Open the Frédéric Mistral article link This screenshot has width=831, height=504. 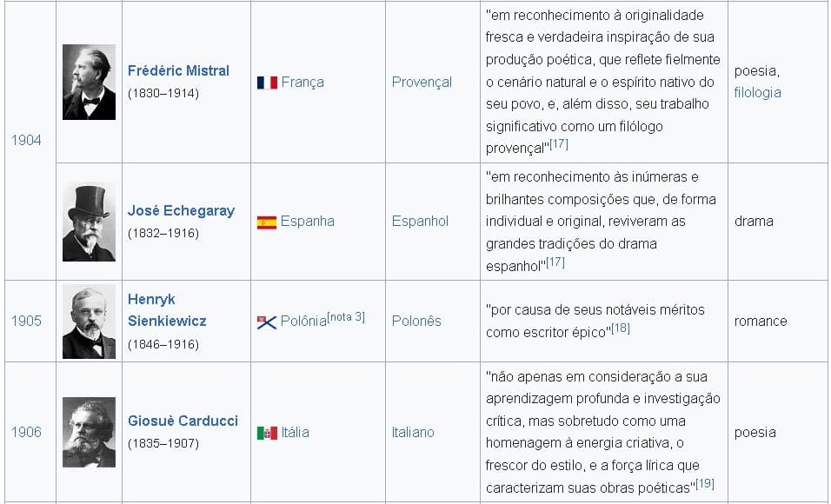178,70
